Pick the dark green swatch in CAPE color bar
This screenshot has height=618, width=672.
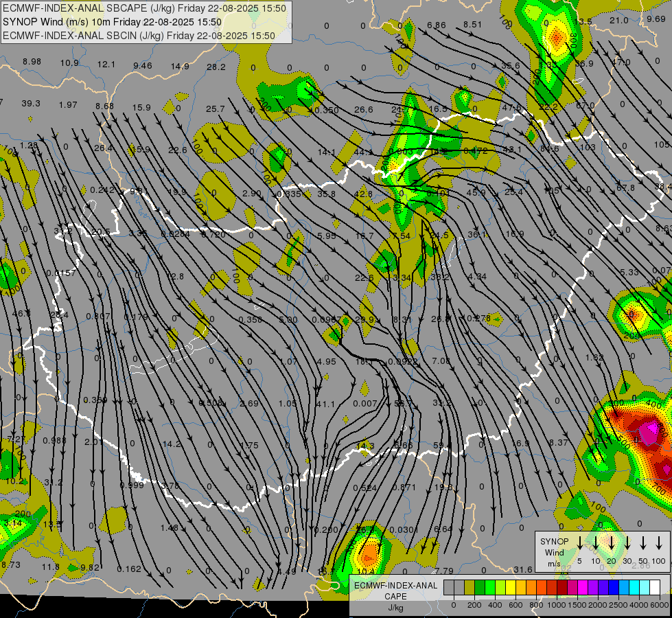pyautogui.click(x=480, y=587)
